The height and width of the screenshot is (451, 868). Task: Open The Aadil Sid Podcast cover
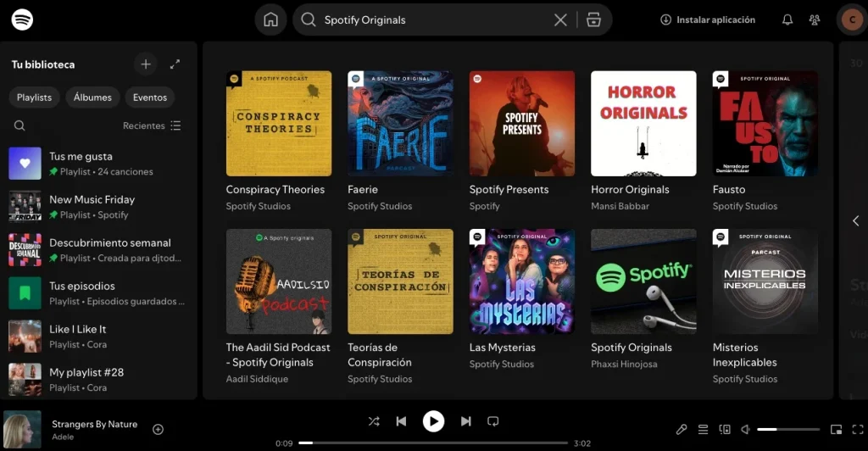[x=279, y=281]
